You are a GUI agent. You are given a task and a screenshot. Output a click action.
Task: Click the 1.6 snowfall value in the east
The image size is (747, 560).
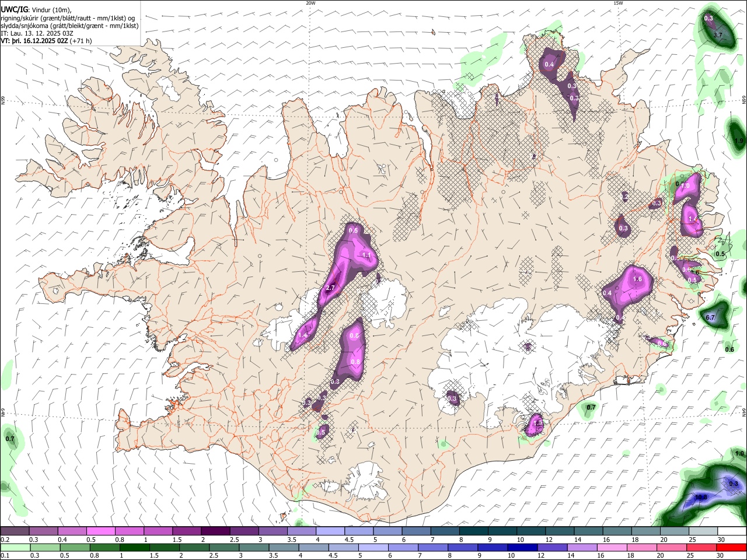coord(637,279)
